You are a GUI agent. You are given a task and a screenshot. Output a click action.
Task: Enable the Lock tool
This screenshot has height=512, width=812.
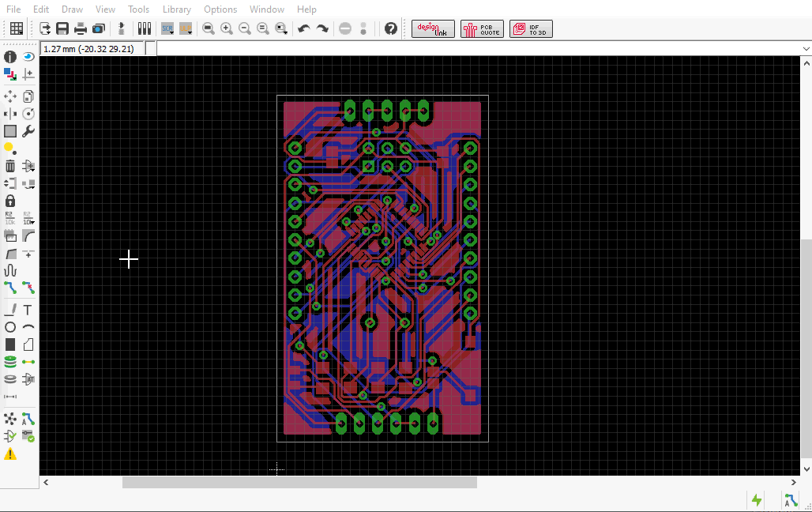(9, 201)
